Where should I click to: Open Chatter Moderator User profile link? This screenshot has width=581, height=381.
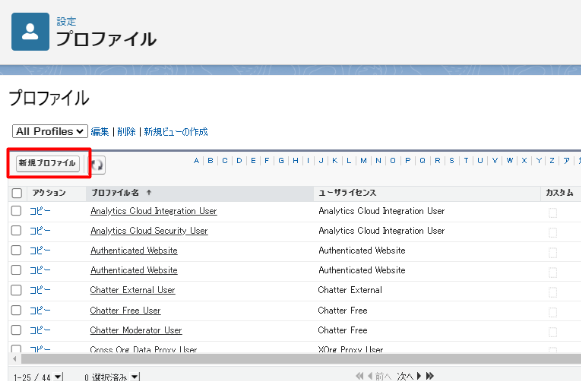tap(136, 330)
